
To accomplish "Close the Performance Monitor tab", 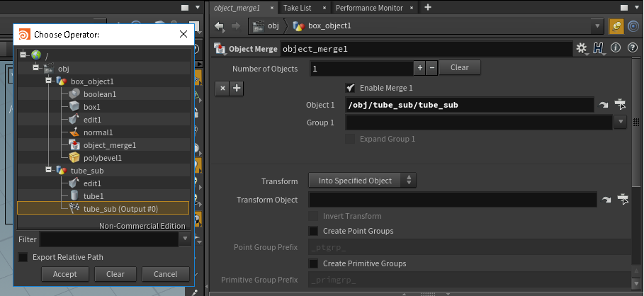I will [413, 8].
